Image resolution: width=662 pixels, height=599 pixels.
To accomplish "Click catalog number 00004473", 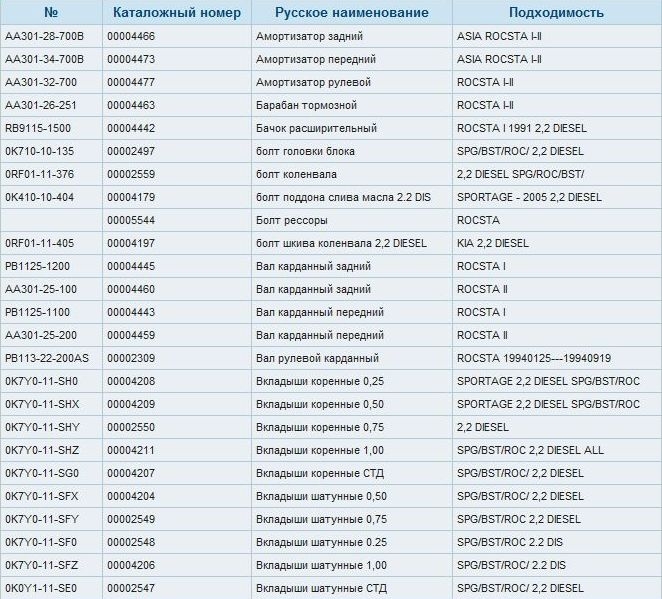I will [x=130, y=59].
